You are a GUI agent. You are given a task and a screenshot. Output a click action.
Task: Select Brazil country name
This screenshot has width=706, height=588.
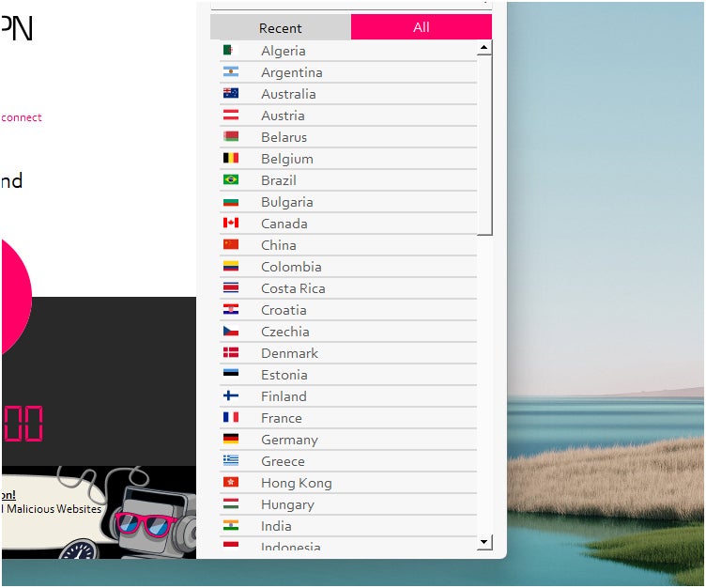(x=279, y=180)
